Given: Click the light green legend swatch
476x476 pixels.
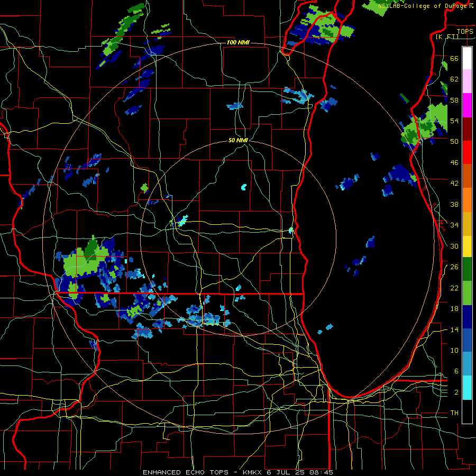Looking at the screenshot, I should click(467, 293).
